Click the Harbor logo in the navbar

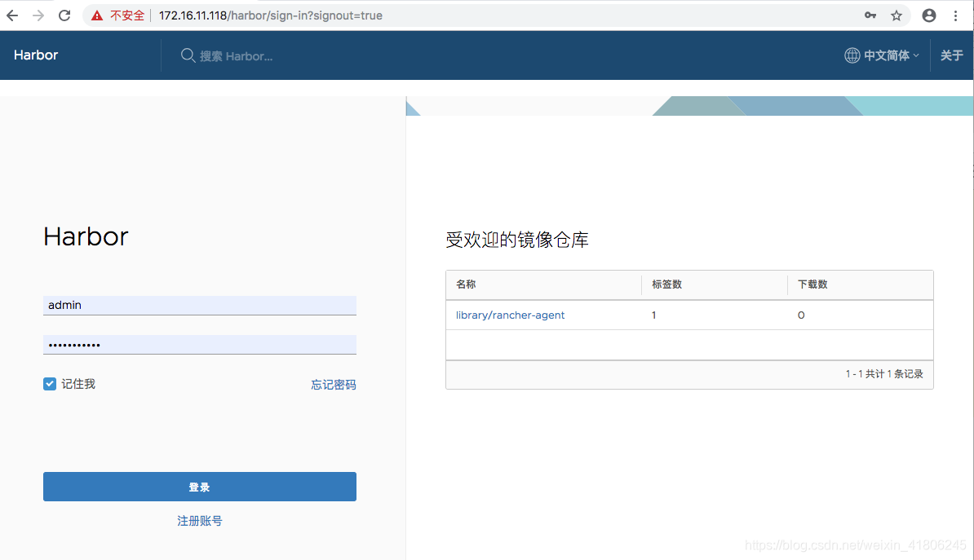coord(35,55)
